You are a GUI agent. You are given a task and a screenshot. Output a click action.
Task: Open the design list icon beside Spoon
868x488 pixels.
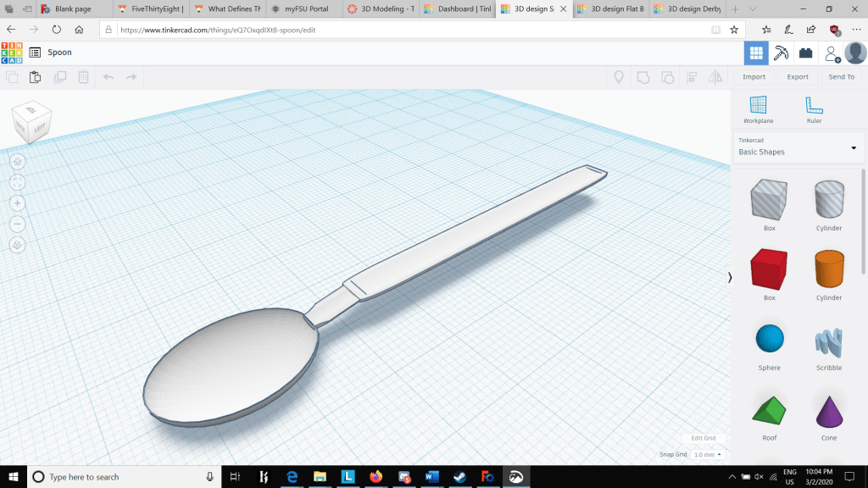35,53
